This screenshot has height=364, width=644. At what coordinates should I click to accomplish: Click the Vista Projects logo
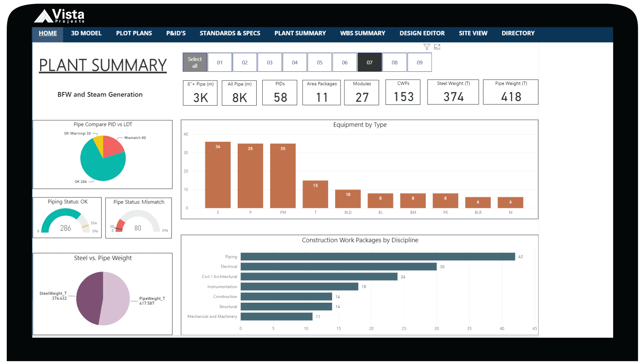(61, 14)
